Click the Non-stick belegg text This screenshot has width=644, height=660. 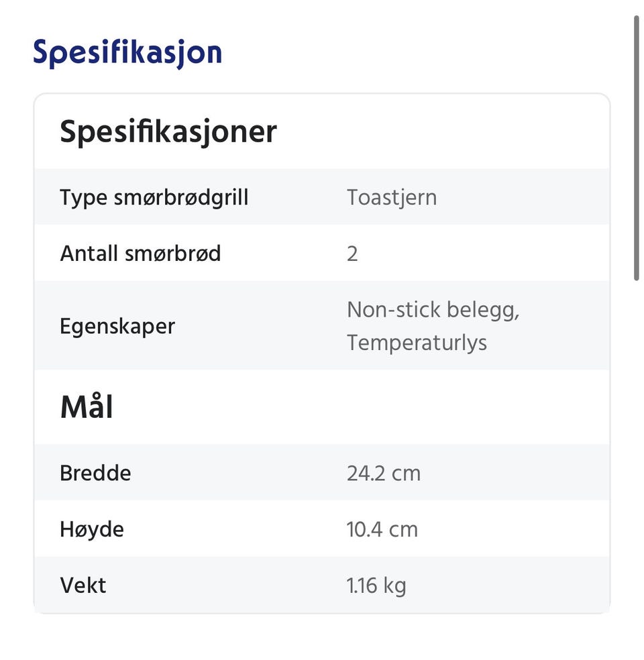tap(433, 310)
